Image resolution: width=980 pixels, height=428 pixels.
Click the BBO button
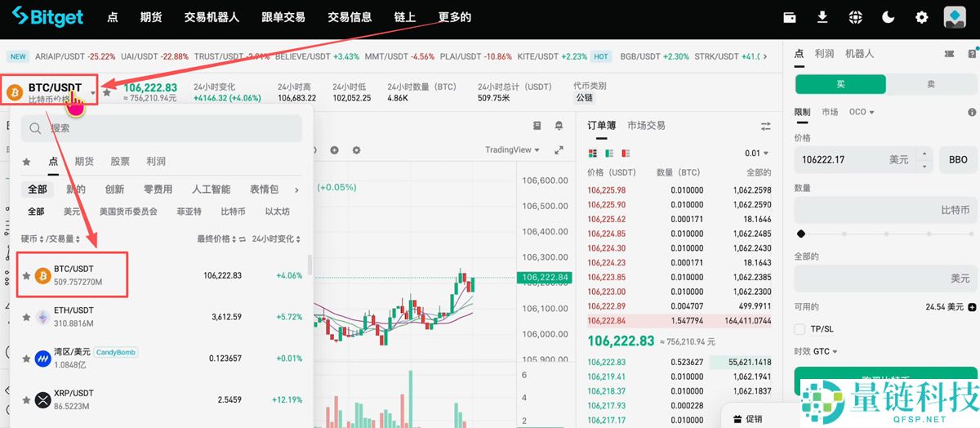coord(958,160)
